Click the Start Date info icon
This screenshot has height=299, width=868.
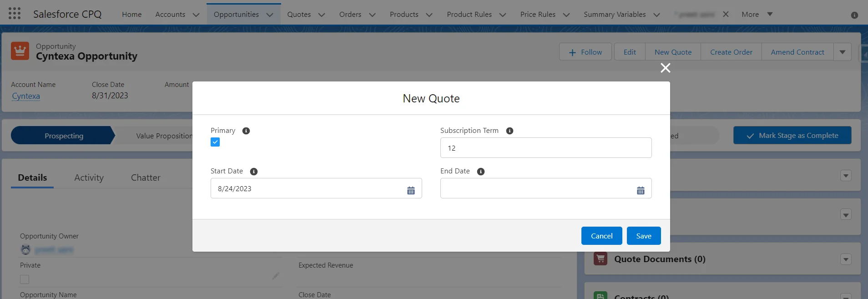tap(254, 172)
